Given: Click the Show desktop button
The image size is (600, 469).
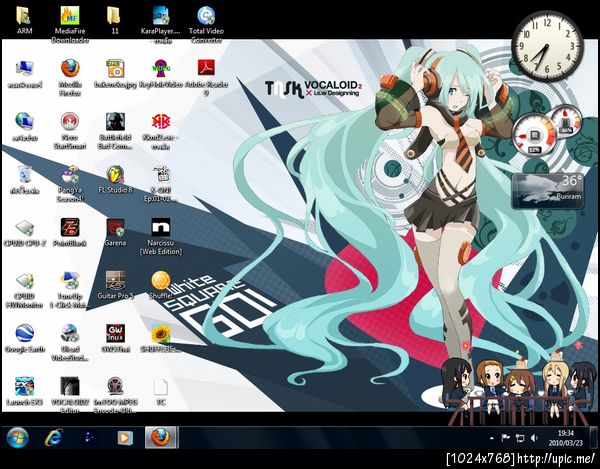Looking at the screenshot, I should click(594, 438).
